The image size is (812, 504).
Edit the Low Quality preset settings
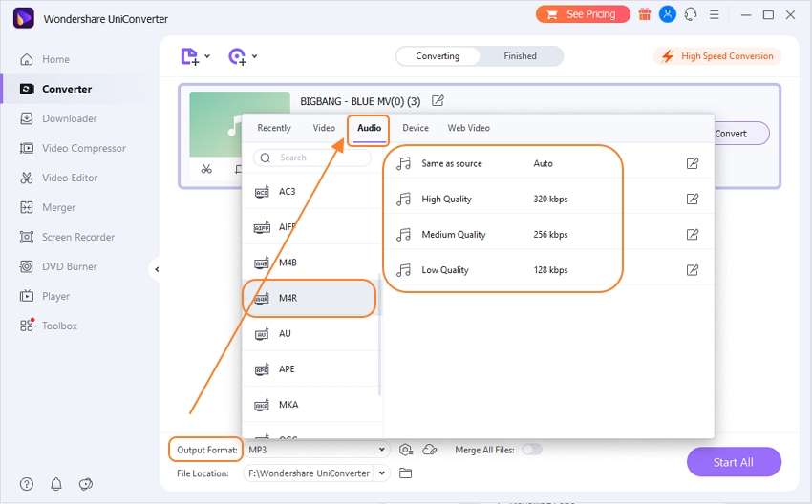(x=693, y=269)
